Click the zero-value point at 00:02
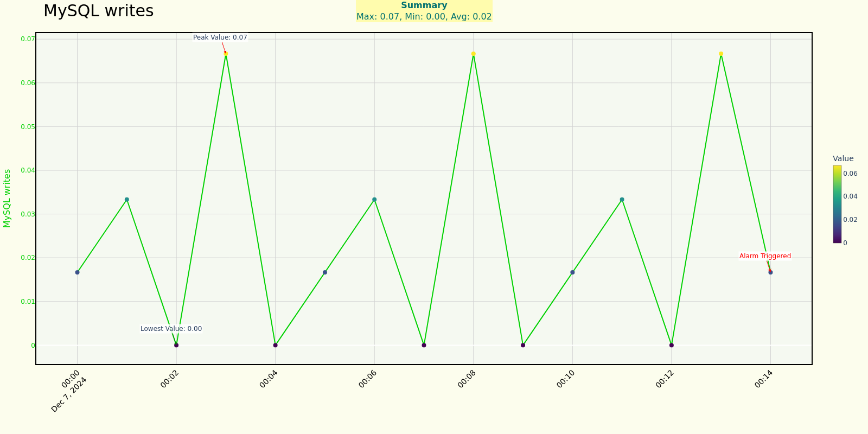This screenshot has width=868, height=434. (x=176, y=345)
